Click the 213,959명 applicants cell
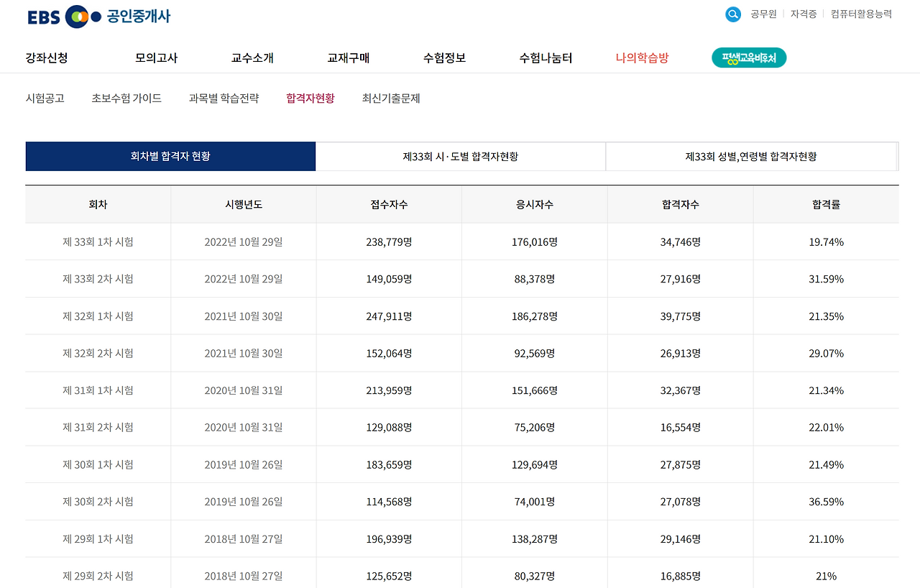Viewport: 920px width, 588px height. [x=389, y=390]
